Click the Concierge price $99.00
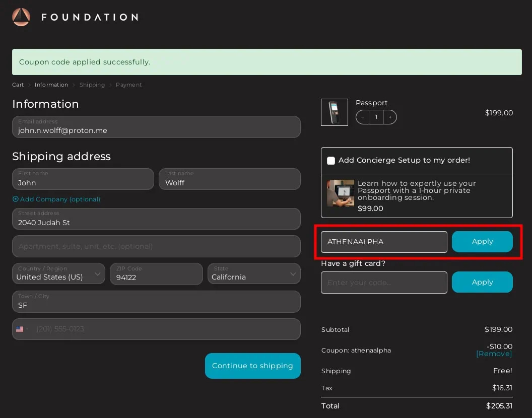Image resolution: width=532 pixels, height=418 pixels. [370, 208]
